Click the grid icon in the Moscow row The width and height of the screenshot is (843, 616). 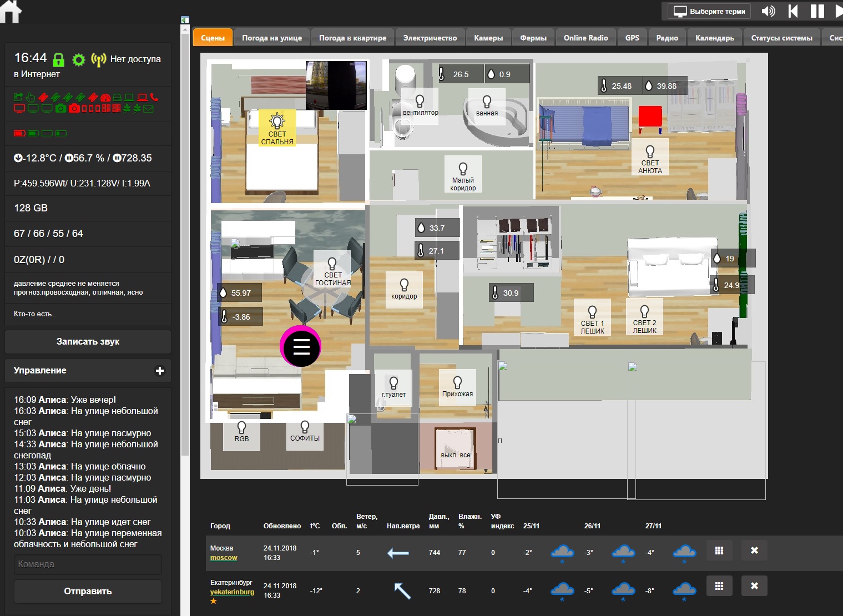719,551
